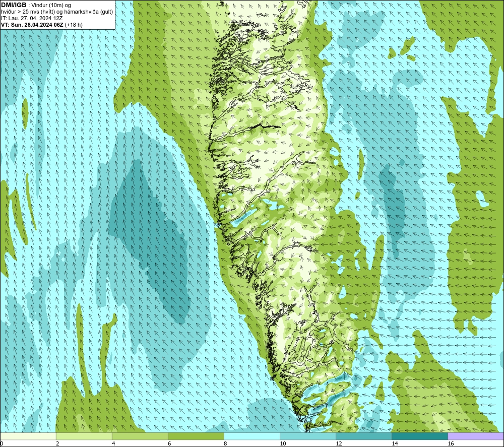The width and height of the screenshot is (504, 447).
Task: Select the light green 2–4 m/s legend swatch
Action: pos(84,436)
